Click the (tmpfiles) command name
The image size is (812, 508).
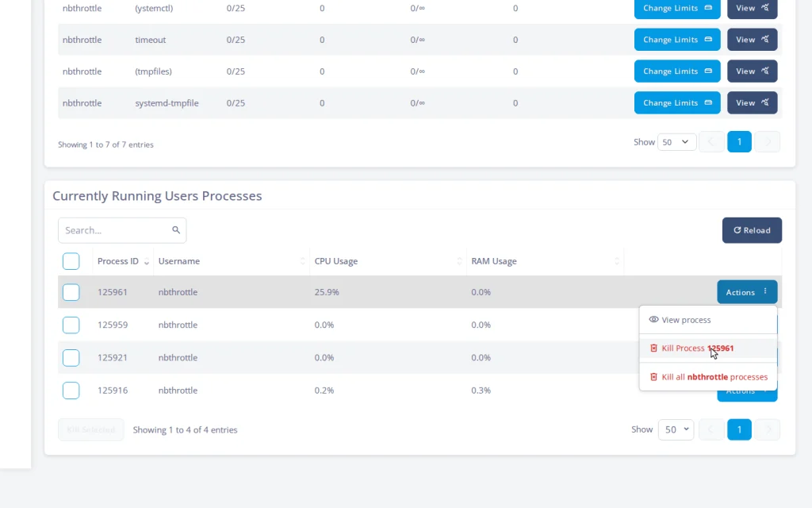coord(153,71)
